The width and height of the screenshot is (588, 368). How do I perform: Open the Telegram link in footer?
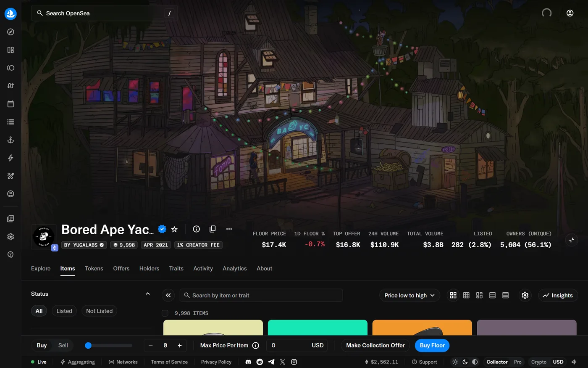271,362
